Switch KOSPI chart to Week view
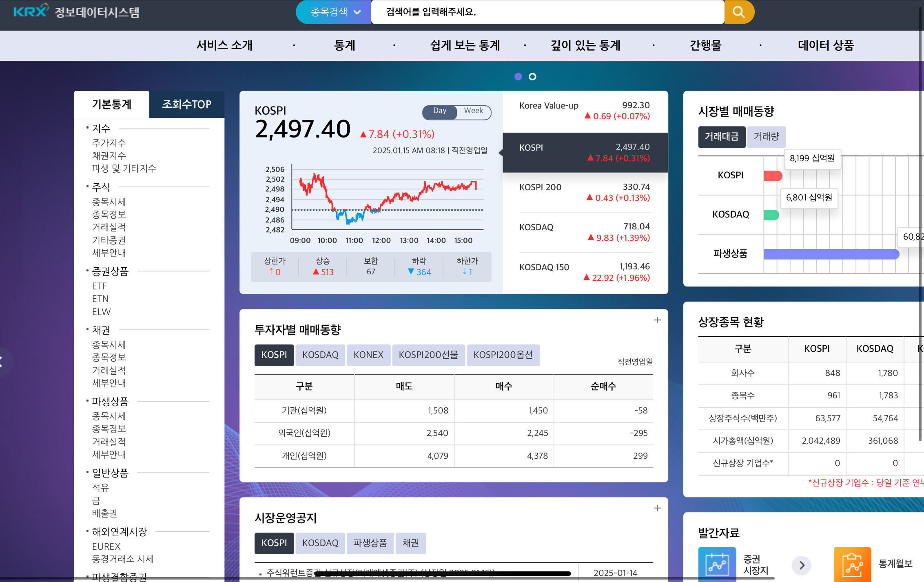The image size is (924, 582). (x=473, y=111)
